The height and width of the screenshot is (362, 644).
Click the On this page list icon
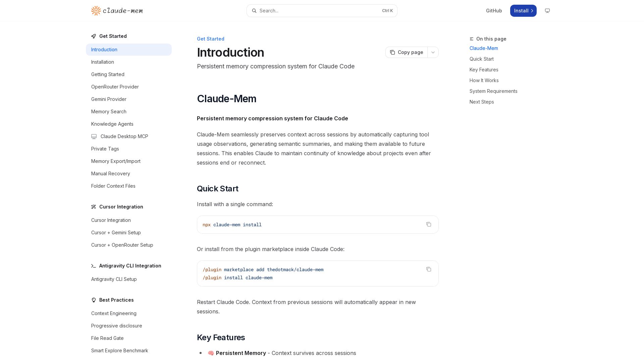pos(472,39)
